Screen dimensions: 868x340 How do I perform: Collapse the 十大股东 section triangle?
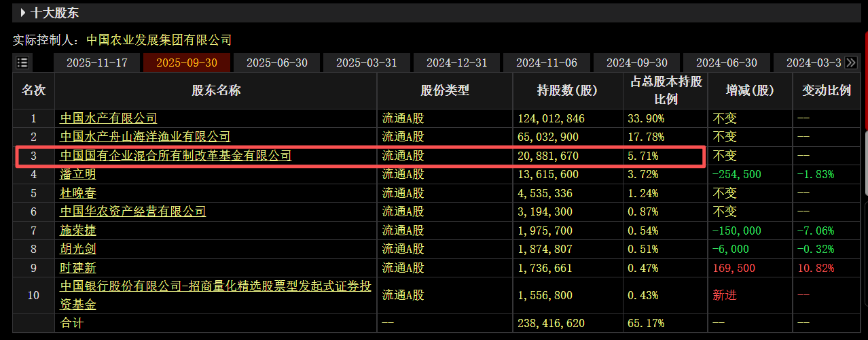pos(22,12)
